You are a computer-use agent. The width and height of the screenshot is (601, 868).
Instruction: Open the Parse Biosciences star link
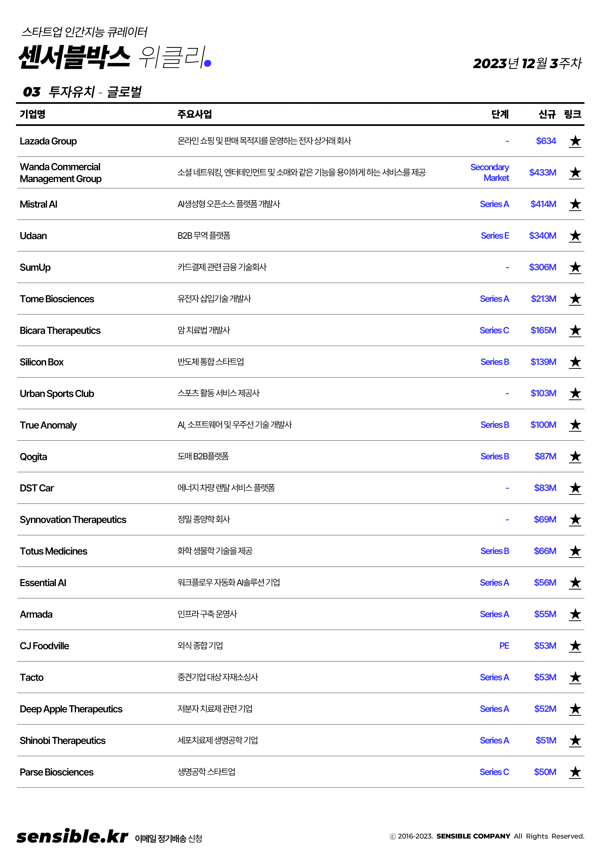point(575,772)
